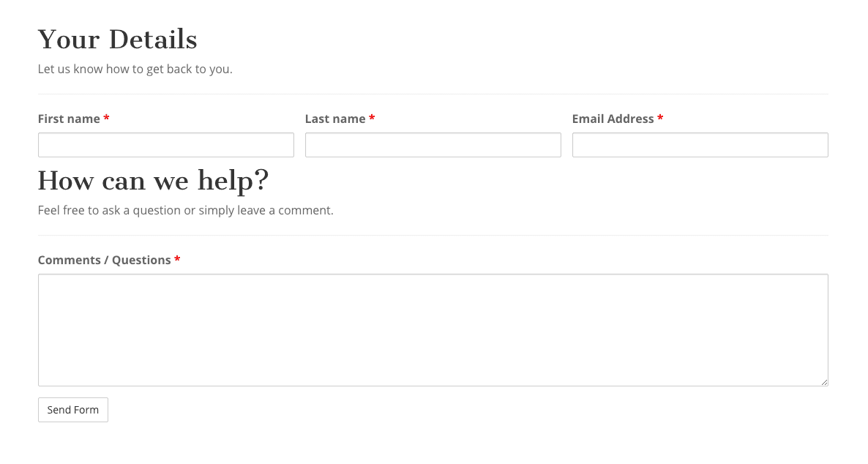Click the textarea resize handle corner
Image resolution: width=868 pixels, height=464 pixels.
coord(824,382)
